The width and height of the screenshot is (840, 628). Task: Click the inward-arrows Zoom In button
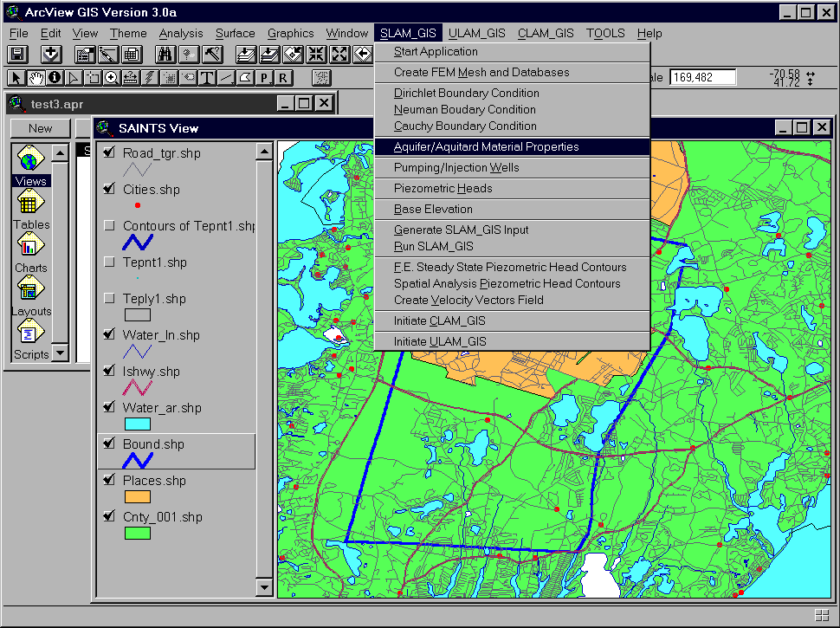point(316,54)
